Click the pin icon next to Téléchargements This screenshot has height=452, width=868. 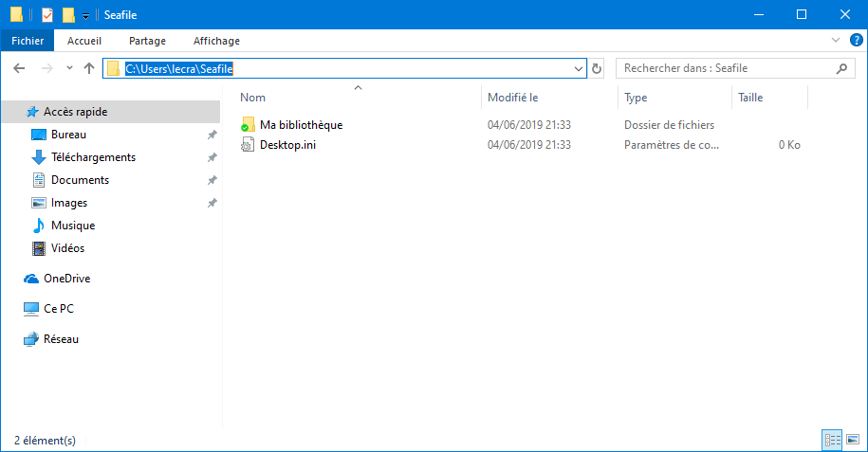tap(212, 157)
